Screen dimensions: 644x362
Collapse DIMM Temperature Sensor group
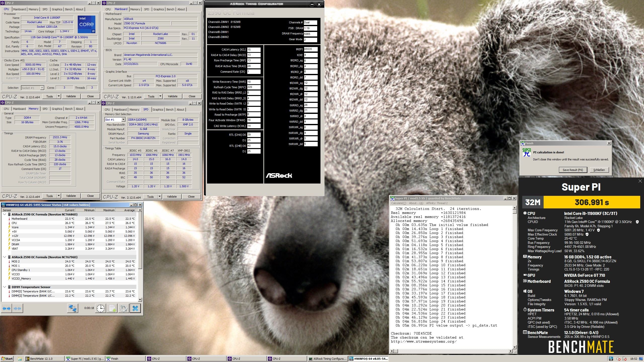[x=5, y=287]
